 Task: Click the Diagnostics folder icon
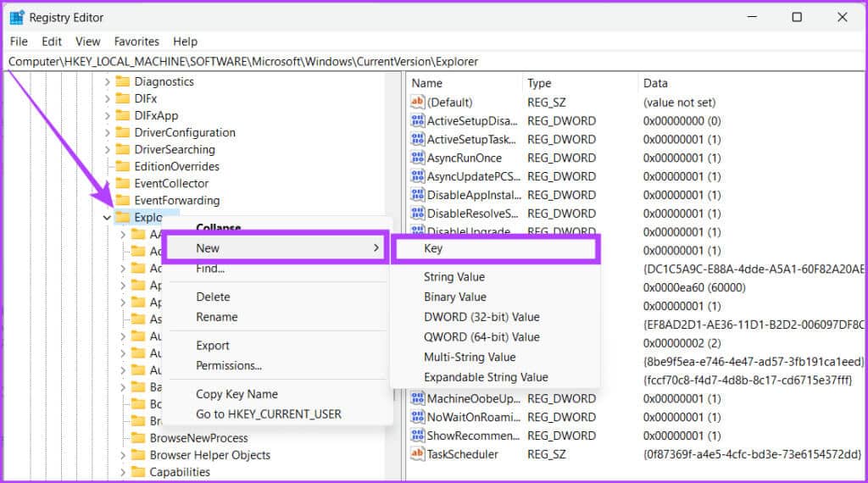pyautogui.click(x=122, y=82)
